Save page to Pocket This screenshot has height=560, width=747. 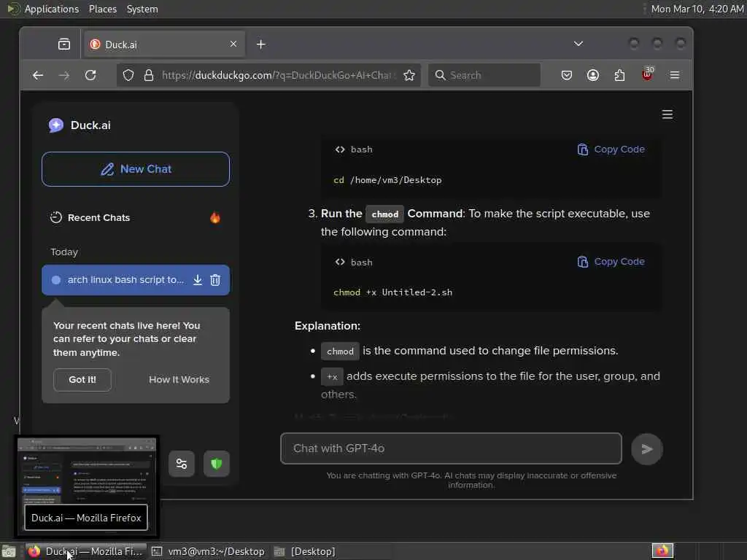pyautogui.click(x=566, y=75)
